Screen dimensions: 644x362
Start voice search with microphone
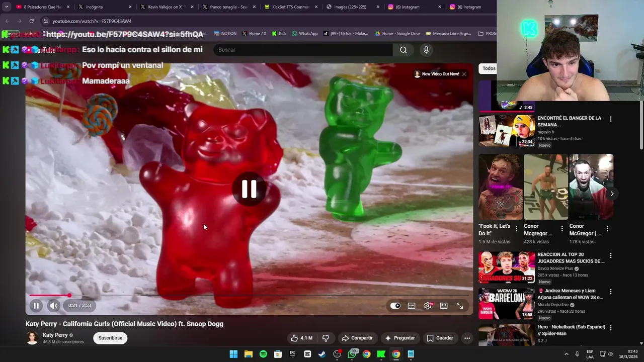(426, 50)
